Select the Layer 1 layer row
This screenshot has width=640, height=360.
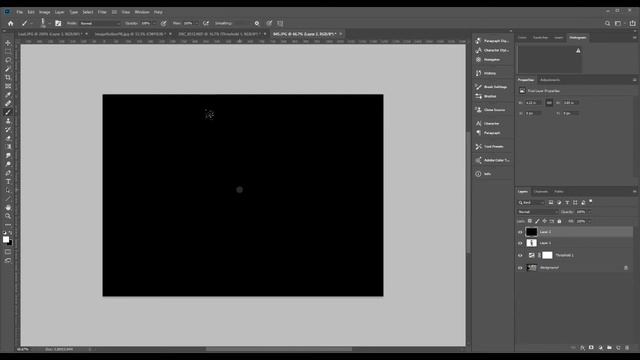pyautogui.click(x=575, y=243)
